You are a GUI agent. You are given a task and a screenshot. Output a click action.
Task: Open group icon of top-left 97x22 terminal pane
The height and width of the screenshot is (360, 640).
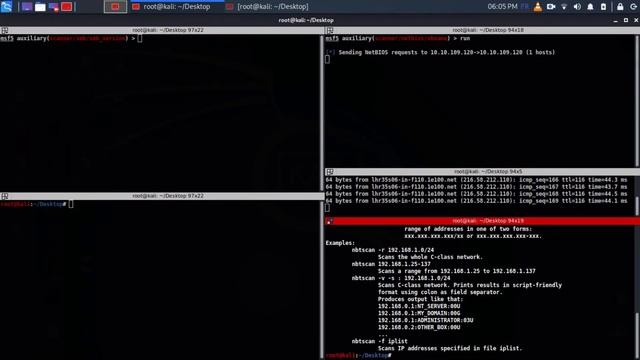pos(4,30)
